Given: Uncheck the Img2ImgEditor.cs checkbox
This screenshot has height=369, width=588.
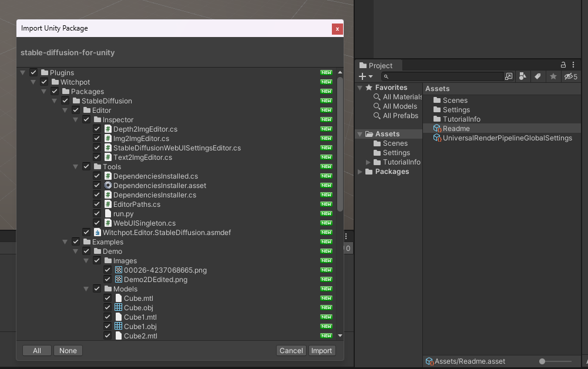Looking at the screenshot, I should click(97, 139).
